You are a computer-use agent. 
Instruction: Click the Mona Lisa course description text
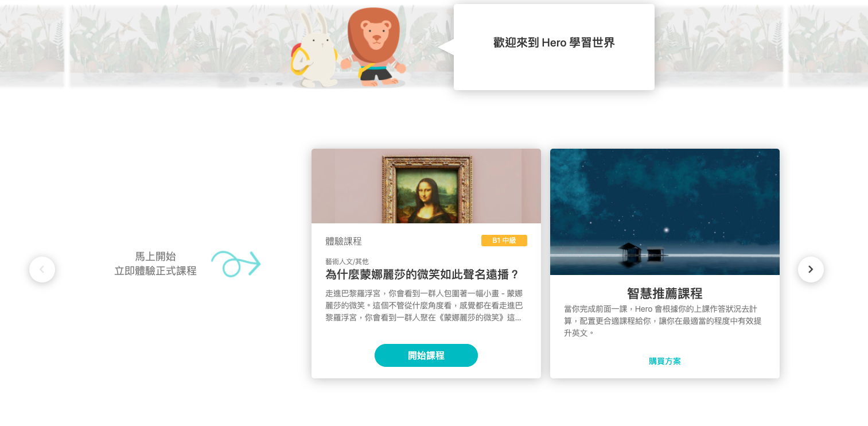click(x=425, y=305)
